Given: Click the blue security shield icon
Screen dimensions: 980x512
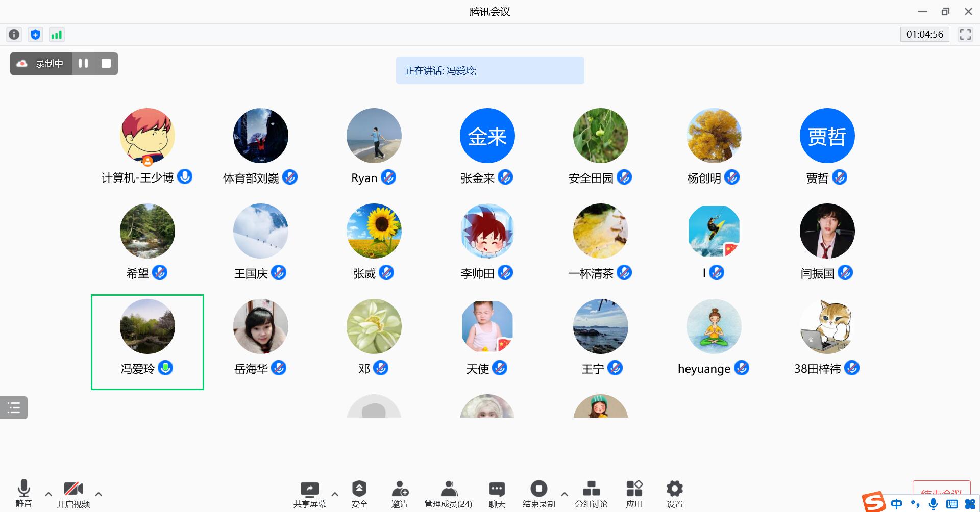Looking at the screenshot, I should pos(35,34).
